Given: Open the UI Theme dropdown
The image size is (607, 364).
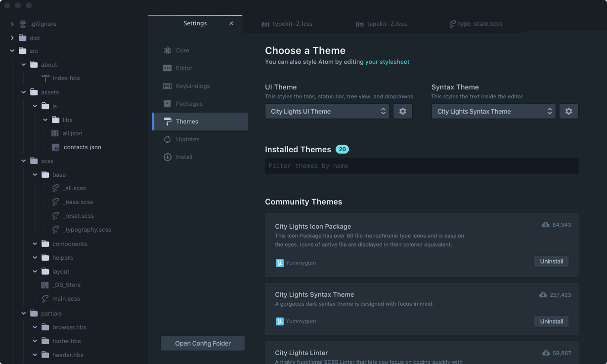Looking at the screenshot, I should pyautogui.click(x=327, y=111).
